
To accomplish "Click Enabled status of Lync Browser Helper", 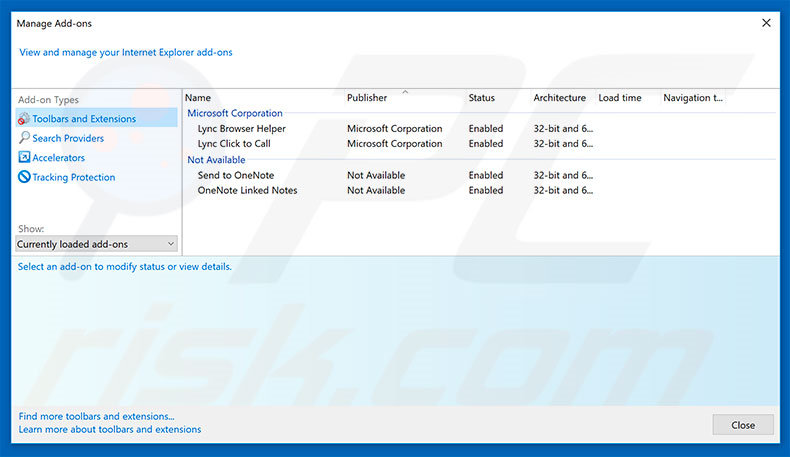I will point(486,128).
